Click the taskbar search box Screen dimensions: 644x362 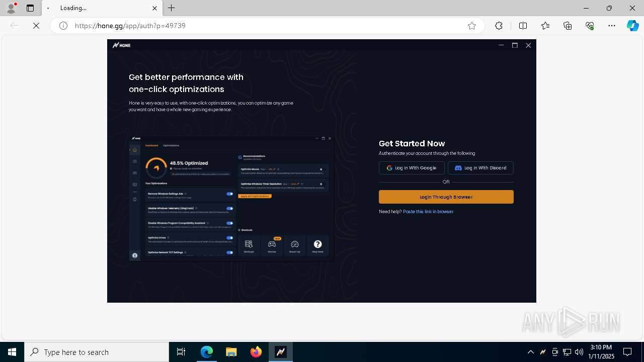coord(97,352)
